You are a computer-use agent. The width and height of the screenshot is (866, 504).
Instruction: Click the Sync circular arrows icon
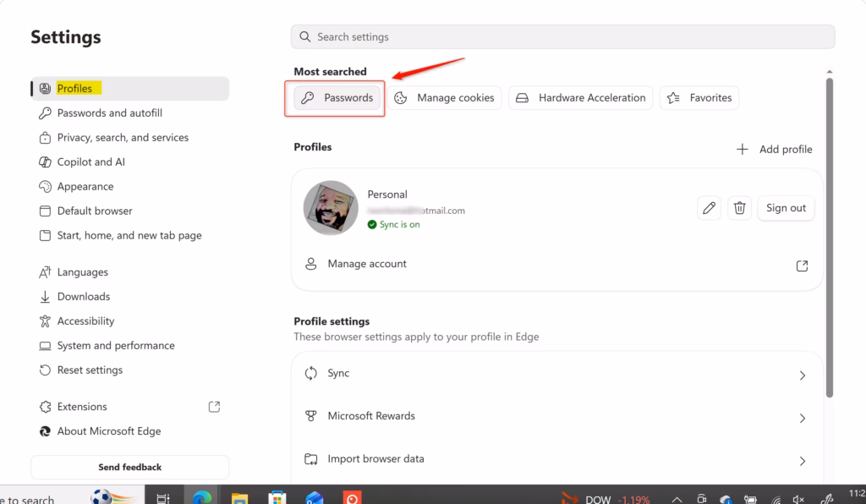311,373
